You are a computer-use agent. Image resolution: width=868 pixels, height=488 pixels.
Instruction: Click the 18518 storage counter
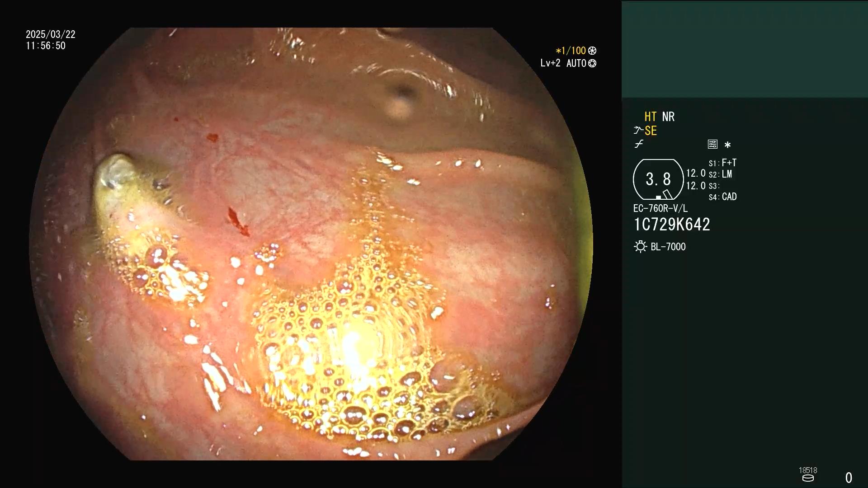click(x=808, y=470)
